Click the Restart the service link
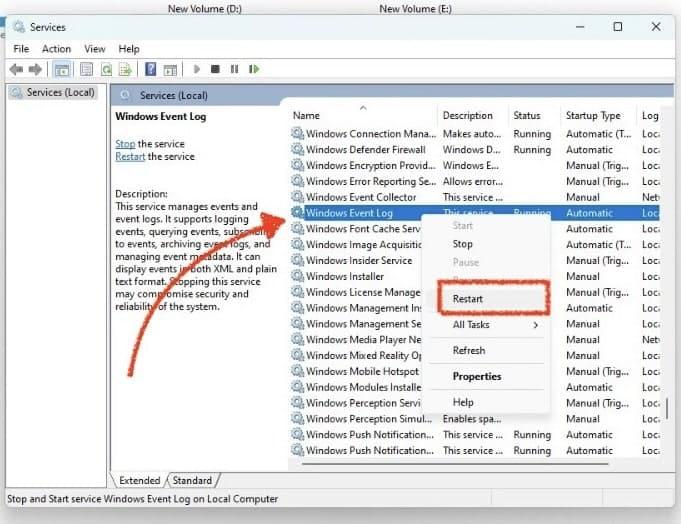This screenshot has width=681, height=524. (130, 156)
